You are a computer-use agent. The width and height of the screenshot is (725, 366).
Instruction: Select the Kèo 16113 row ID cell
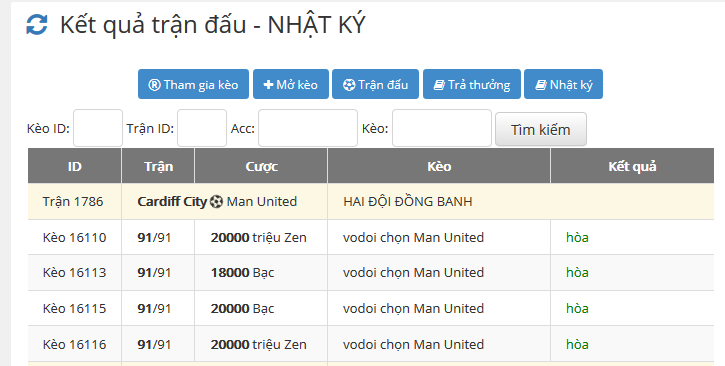click(x=74, y=273)
